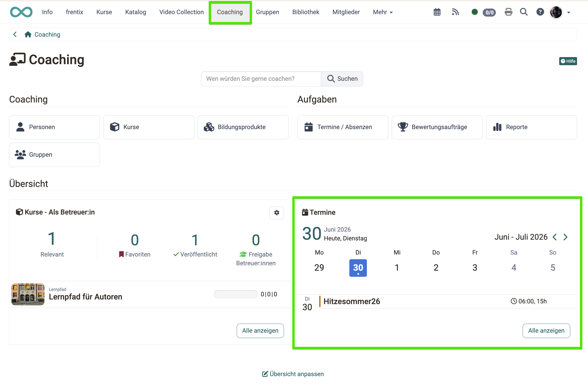Click the home icon in breadcrumb

(28, 34)
